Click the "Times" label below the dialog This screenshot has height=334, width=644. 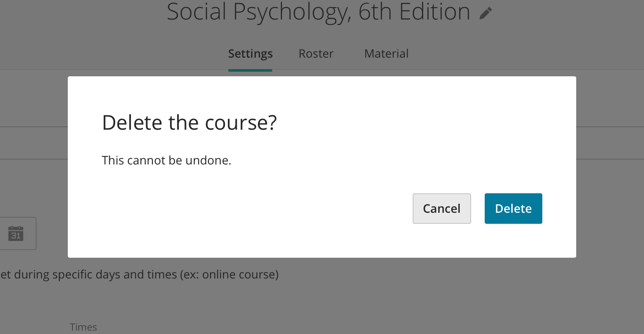(x=83, y=327)
